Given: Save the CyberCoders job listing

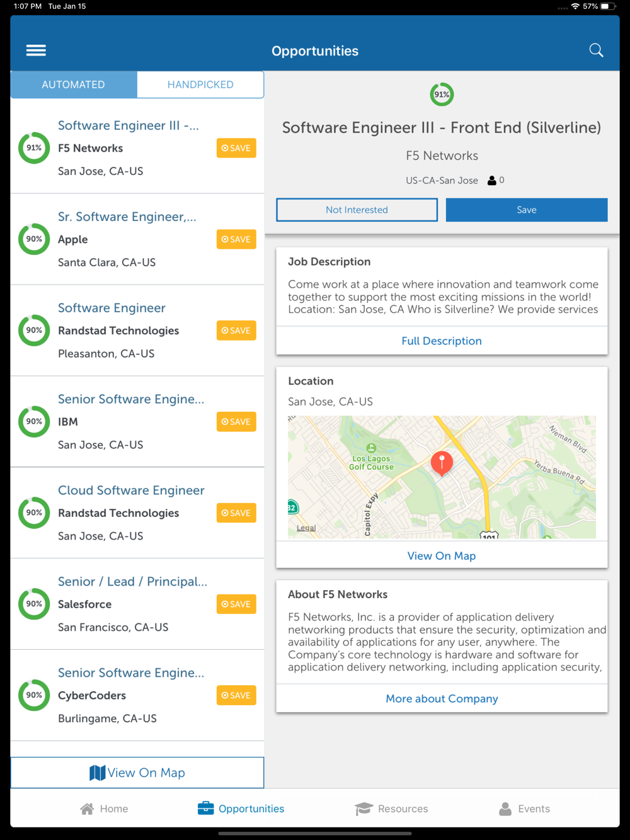Looking at the screenshot, I should [x=236, y=695].
